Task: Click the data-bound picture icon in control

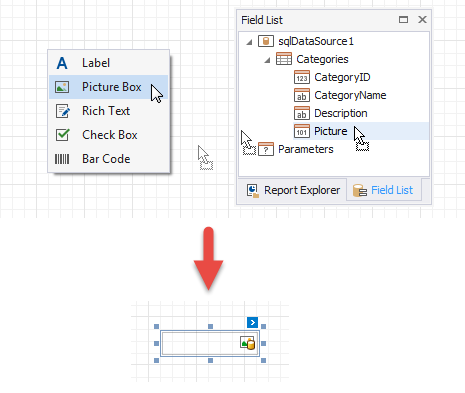Action: pos(248,343)
